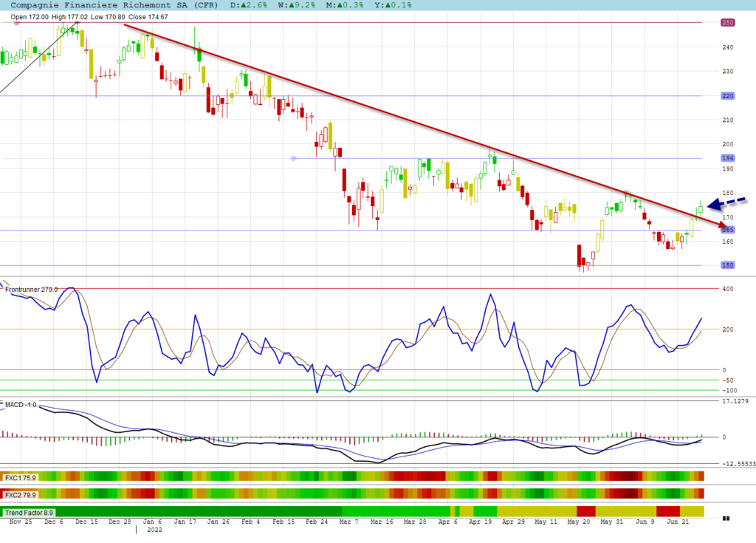Screen dimensions: 756x543
Task: Click the -12.55533 MACD axis value
Action: (x=738, y=464)
